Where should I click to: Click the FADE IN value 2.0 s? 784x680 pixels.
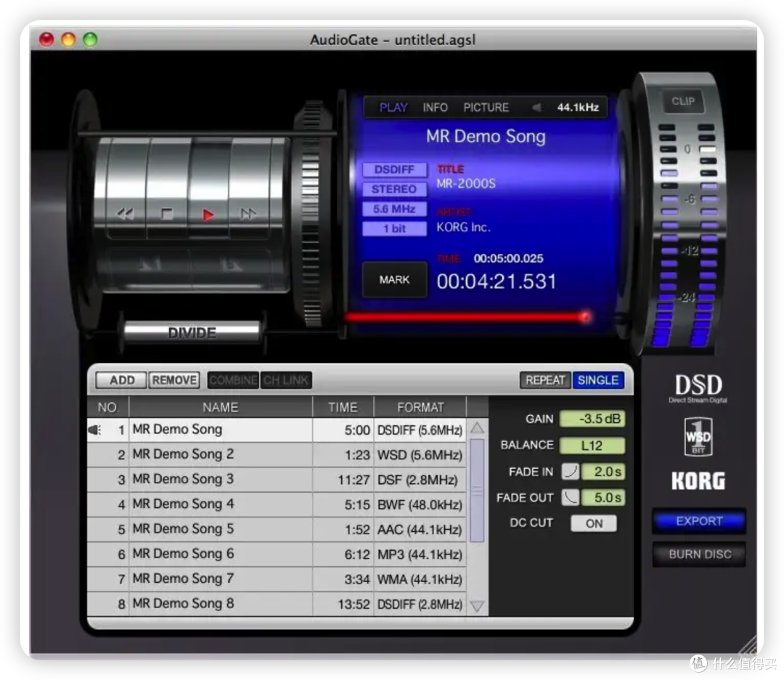[603, 472]
